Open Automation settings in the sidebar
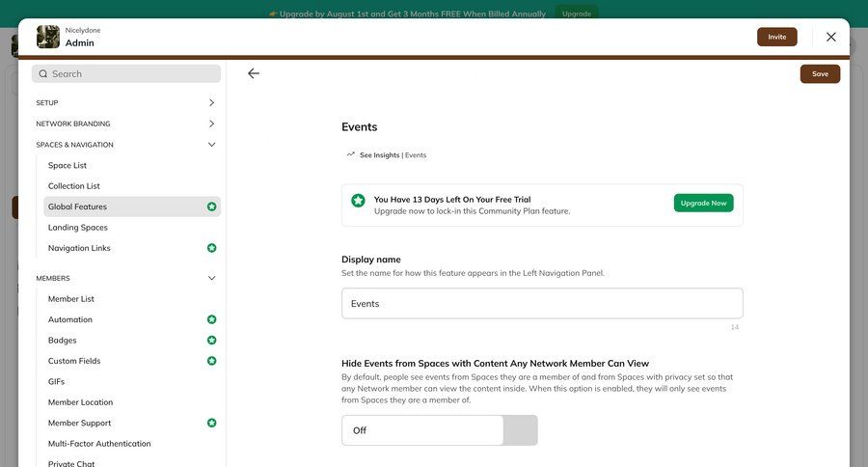 pyautogui.click(x=70, y=319)
